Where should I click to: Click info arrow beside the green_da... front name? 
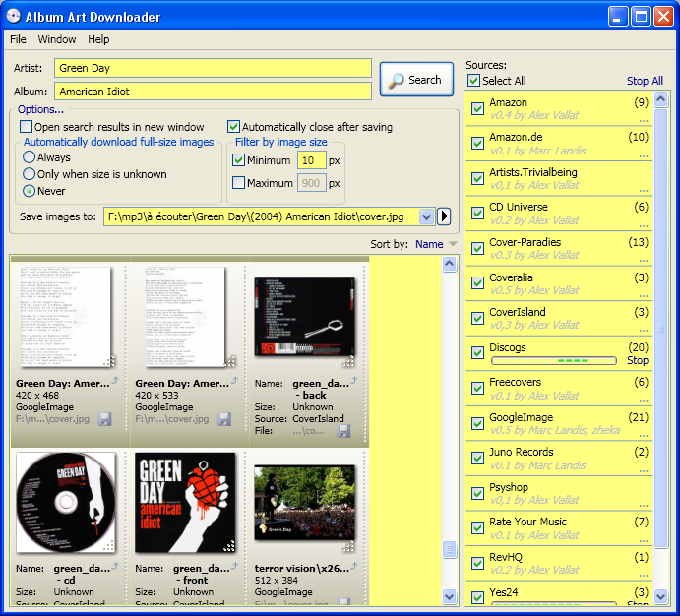[x=234, y=566]
